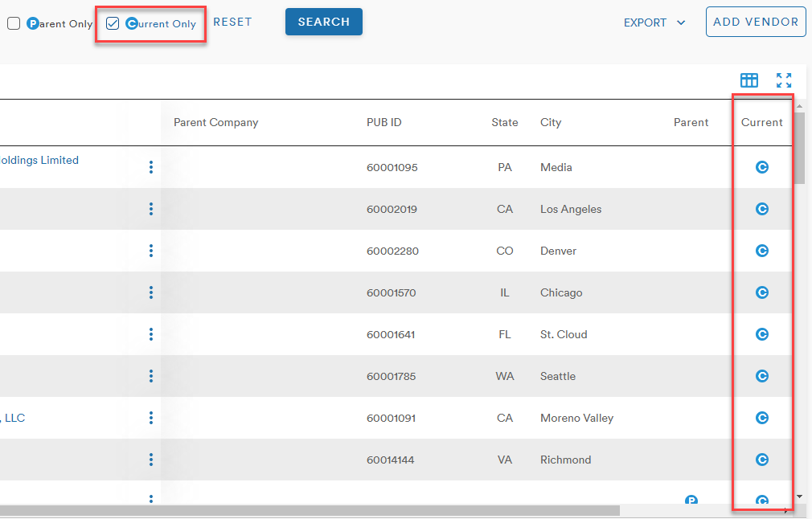Click the St. Cloud city cell
The width and height of the screenshot is (812, 519).
coord(564,334)
